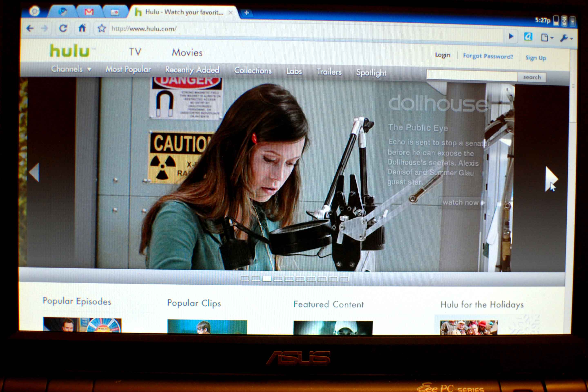Bookmark this page with star icon
Viewport: 588px width, 392px height.
(x=101, y=28)
